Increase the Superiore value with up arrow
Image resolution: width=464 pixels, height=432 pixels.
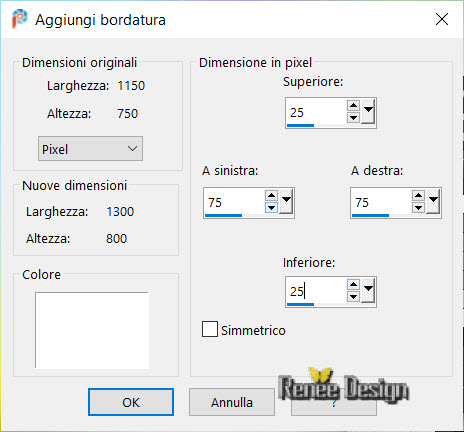[353, 106]
